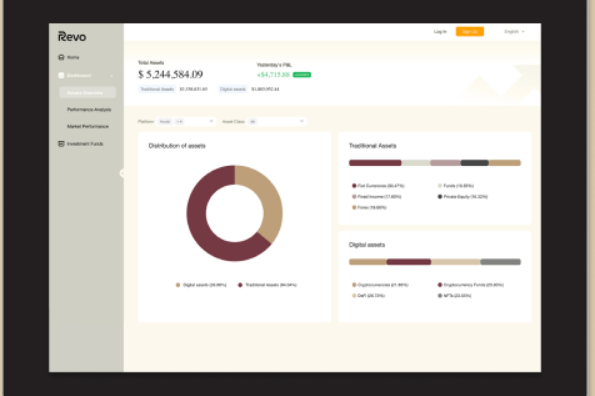Image resolution: width=595 pixels, height=396 pixels.
Task: Click the Dashboard icon in sidebar
Action: tap(61, 75)
